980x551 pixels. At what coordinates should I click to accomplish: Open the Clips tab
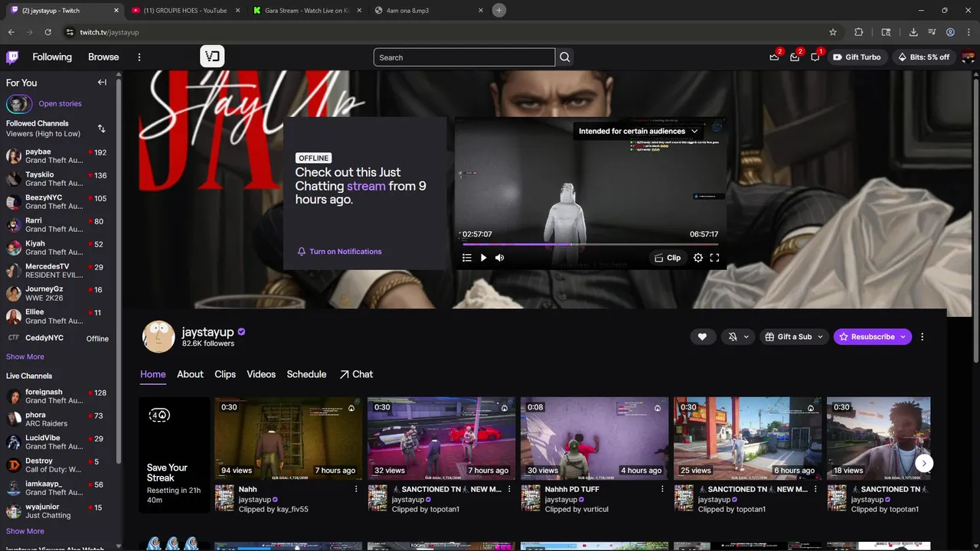coord(225,374)
